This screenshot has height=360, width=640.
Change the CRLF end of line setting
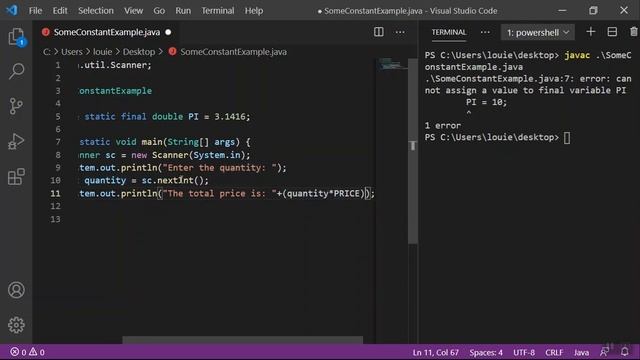pyautogui.click(x=554, y=352)
